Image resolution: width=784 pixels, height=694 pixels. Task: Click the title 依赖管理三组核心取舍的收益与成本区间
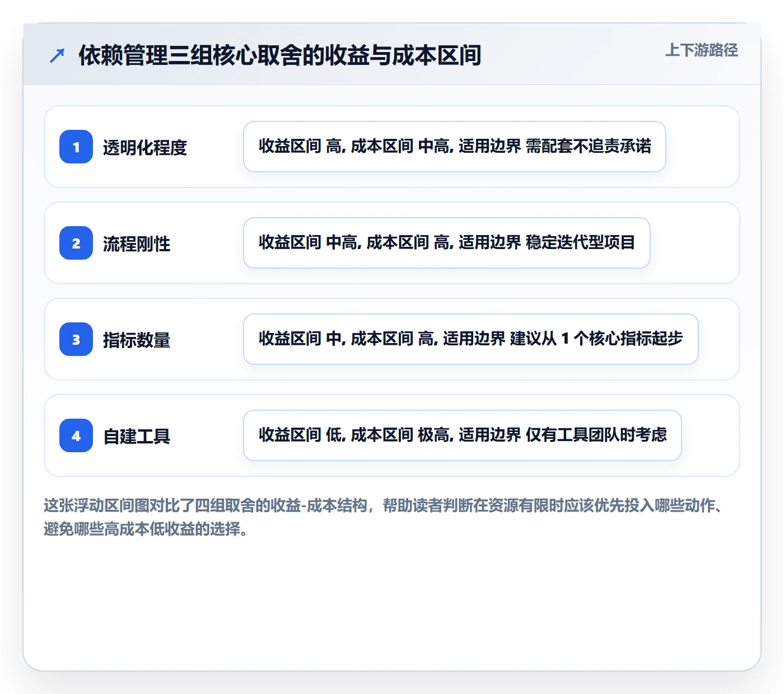(x=280, y=55)
